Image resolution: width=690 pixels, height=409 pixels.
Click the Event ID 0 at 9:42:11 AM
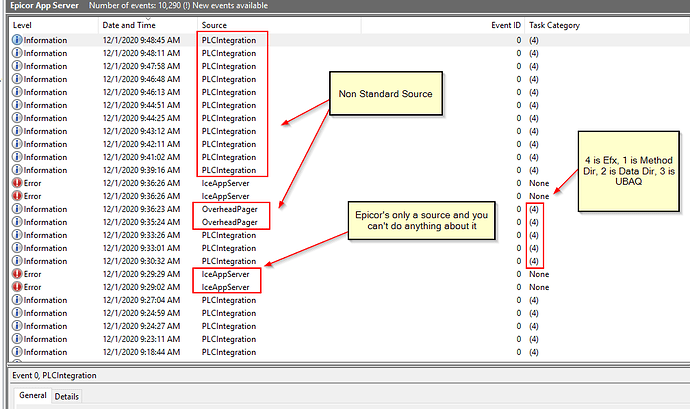point(519,144)
